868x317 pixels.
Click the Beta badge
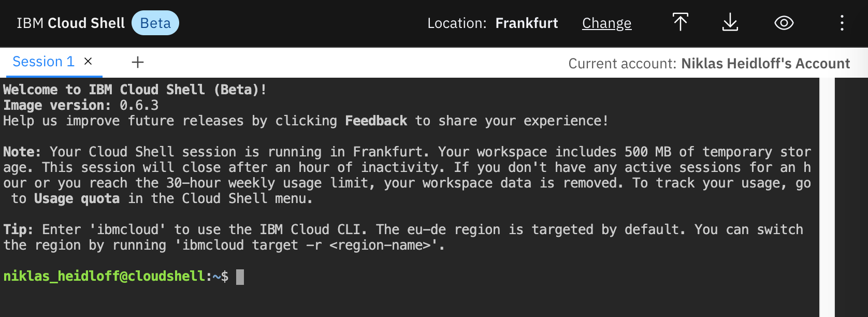(x=155, y=23)
